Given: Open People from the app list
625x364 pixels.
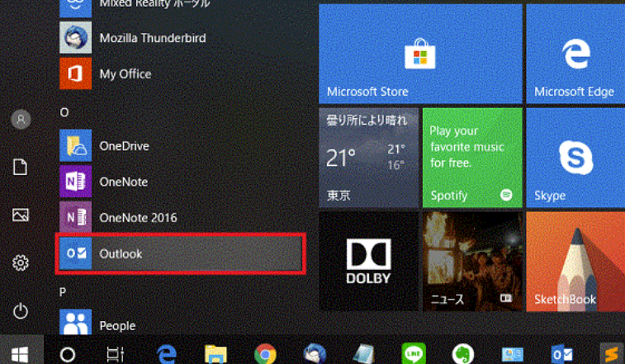Looking at the screenshot, I should tap(181, 324).
